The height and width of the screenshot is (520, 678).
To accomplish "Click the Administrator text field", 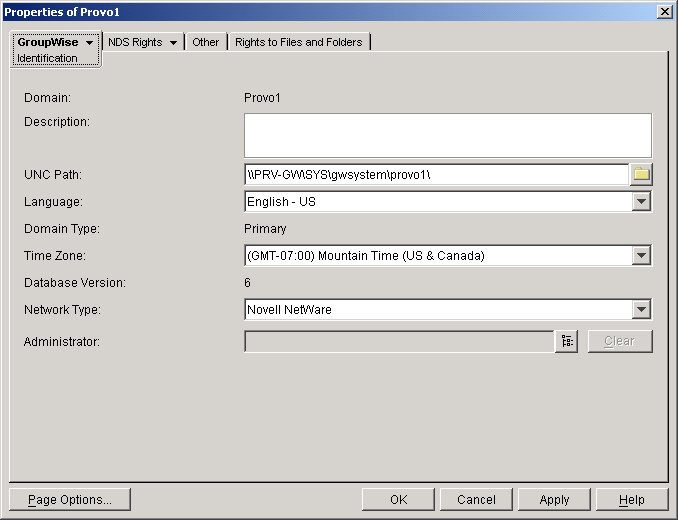I will pos(400,341).
